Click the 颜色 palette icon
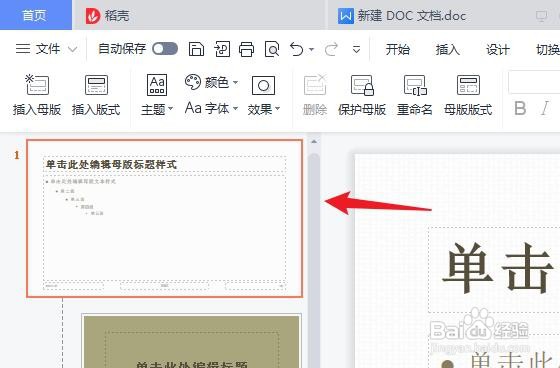The image size is (560, 368). point(193,82)
